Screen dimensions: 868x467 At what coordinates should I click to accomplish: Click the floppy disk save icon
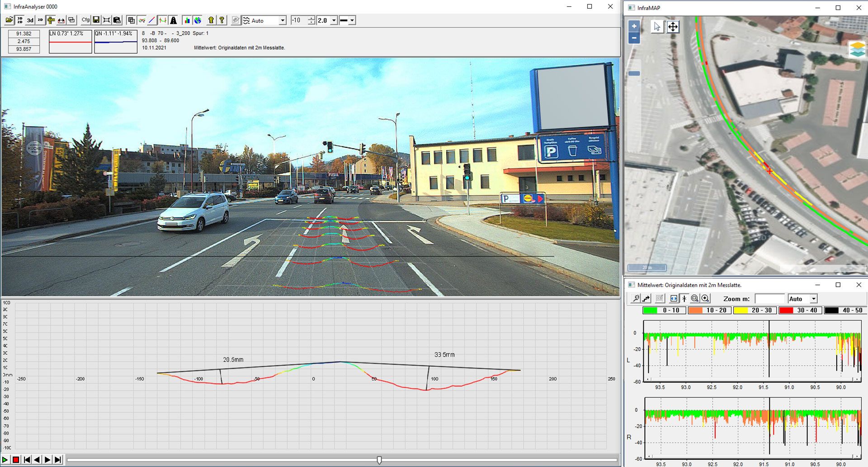coord(96,20)
